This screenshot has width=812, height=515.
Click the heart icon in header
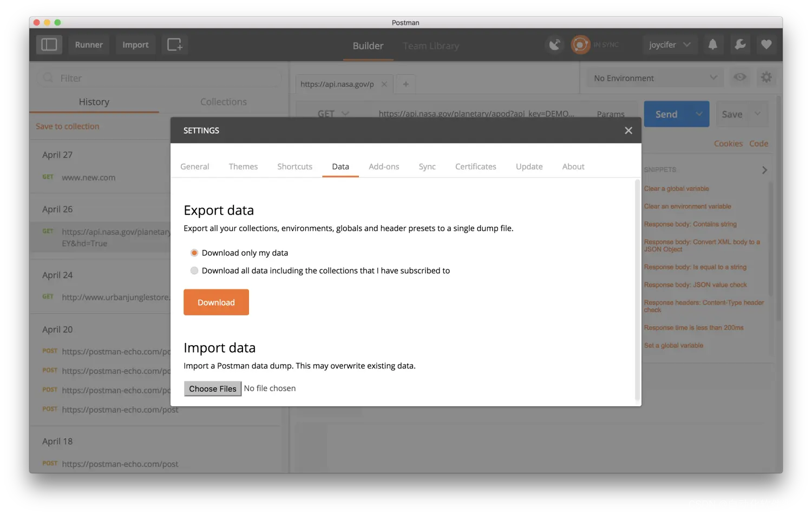coord(767,44)
